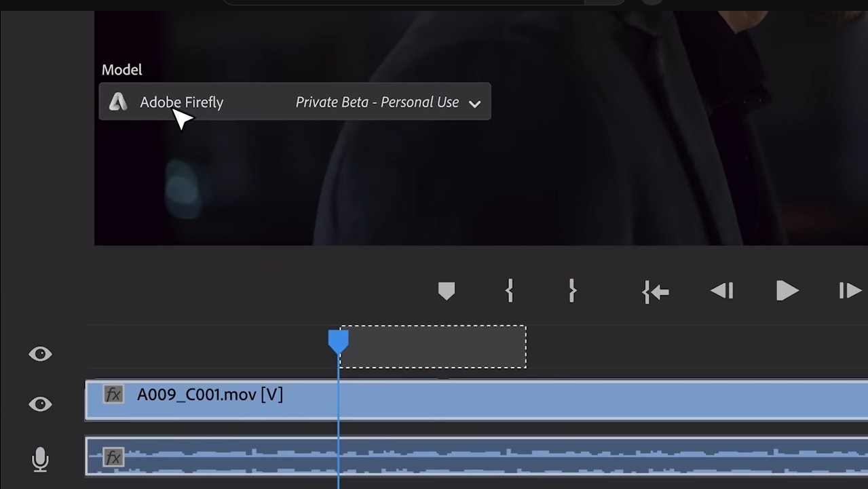Viewport: 868px width, 489px height.
Task: Step forward one frame
Action: pyautogui.click(x=849, y=291)
